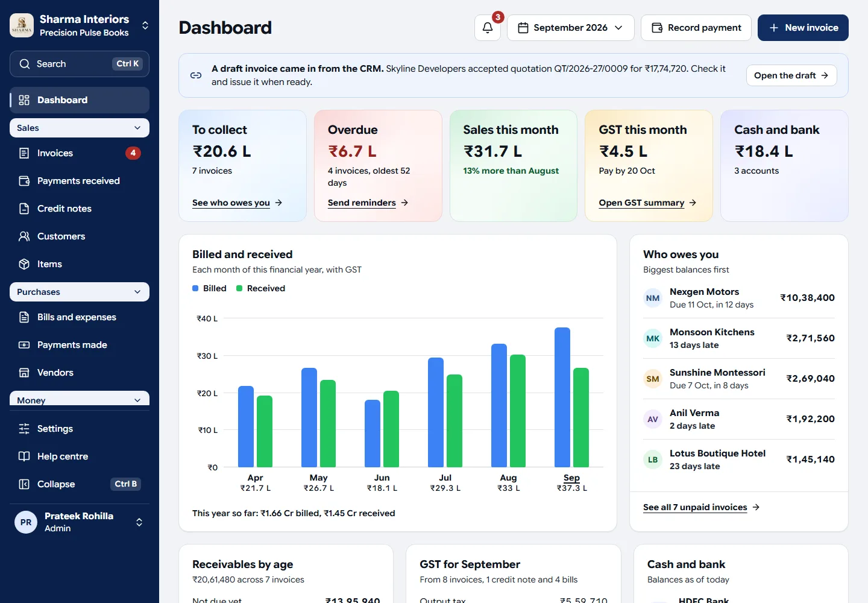Open the Prateek Rohilla user menu
868x603 pixels.
click(x=80, y=522)
